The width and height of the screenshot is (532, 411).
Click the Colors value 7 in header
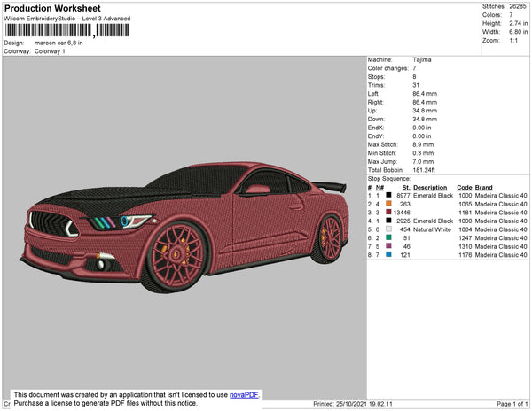pyautogui.click(x=511, y=15)
